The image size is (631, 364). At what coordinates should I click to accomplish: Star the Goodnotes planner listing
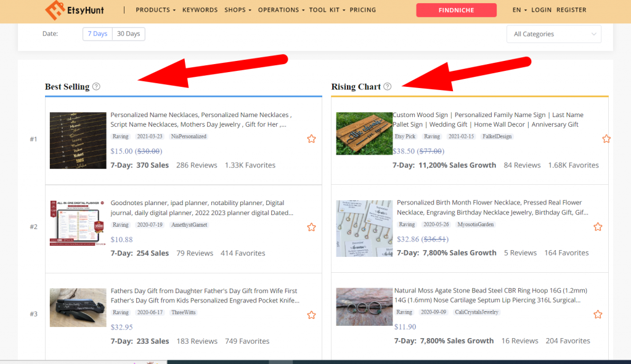click(311, 227)
